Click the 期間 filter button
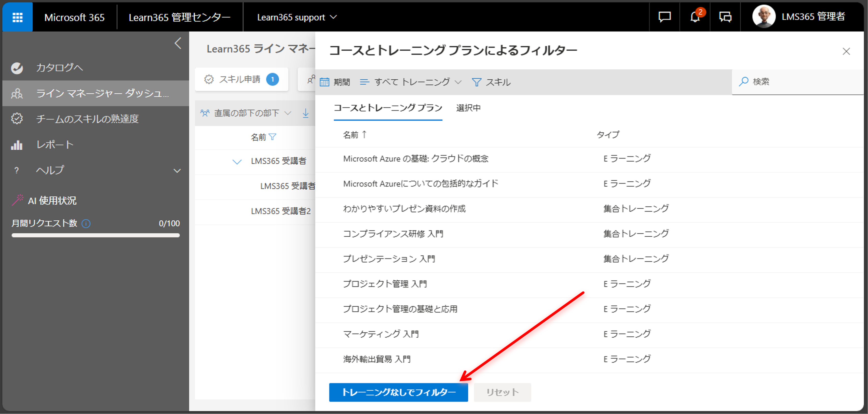Screen dimensions: 868x414 pos(335,82)
